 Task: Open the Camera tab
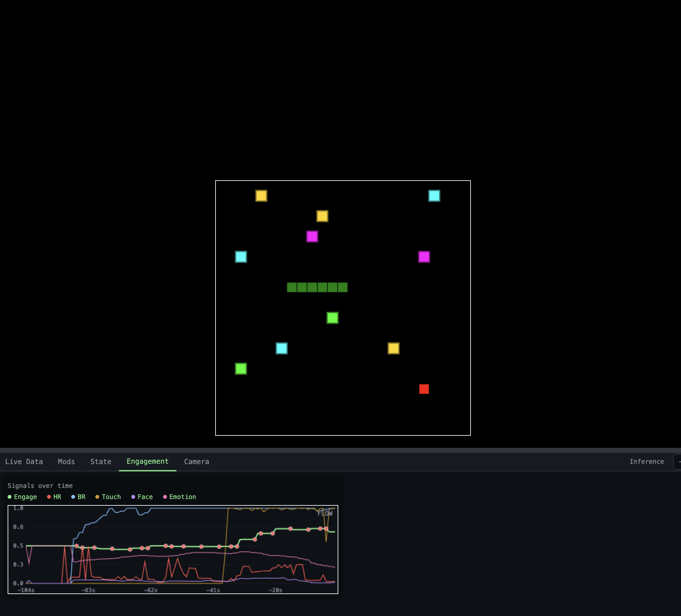(196, 462)
